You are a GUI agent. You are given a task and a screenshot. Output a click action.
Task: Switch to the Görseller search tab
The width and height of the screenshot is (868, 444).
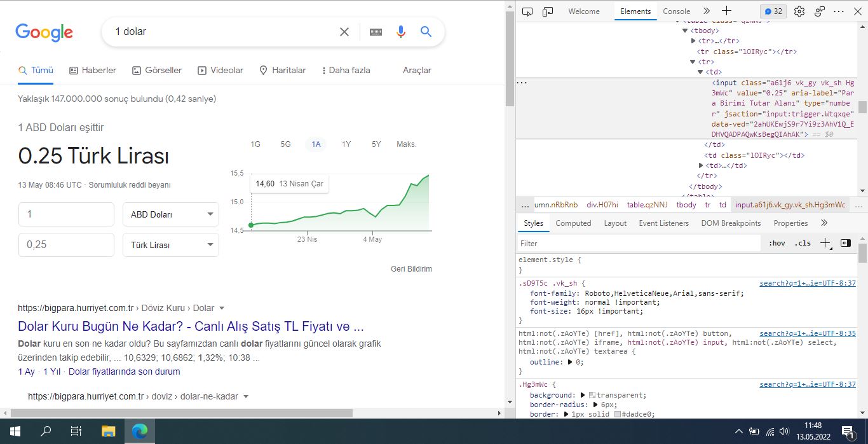pyautogui.click(x=157, y=70)
